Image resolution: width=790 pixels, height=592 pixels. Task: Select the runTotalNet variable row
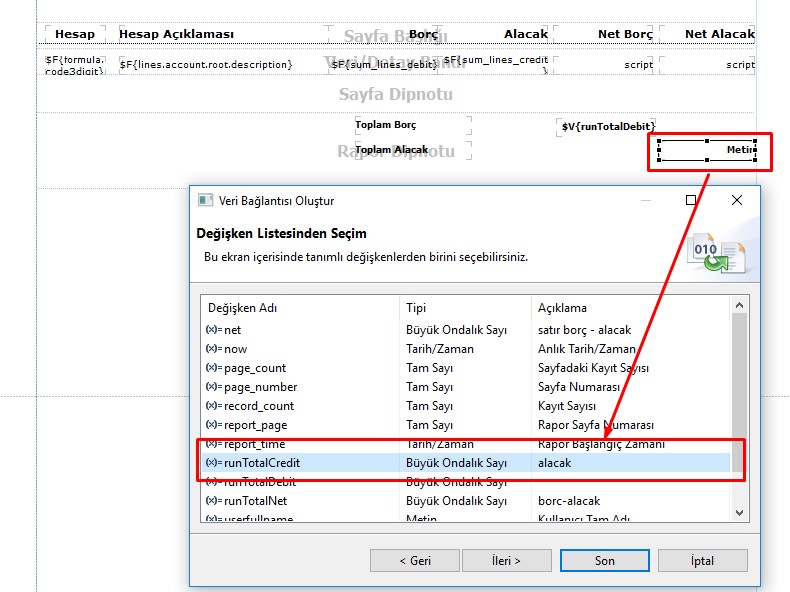258,500
